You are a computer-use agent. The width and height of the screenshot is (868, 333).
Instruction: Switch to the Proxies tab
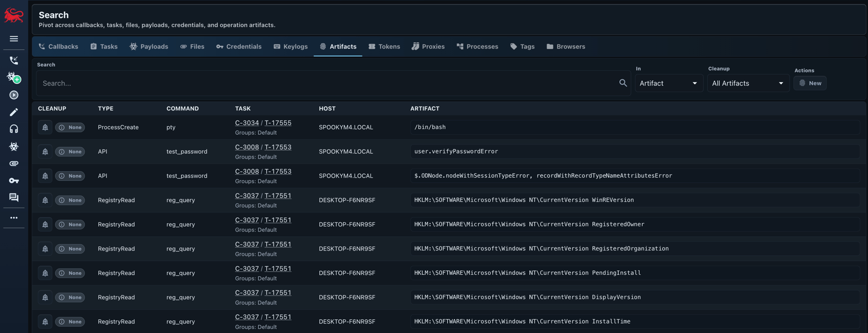[428, 47]
